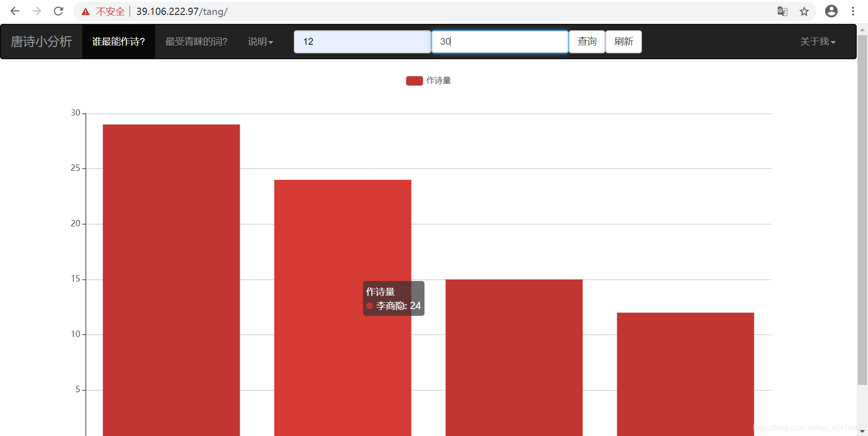Expand the 关于我 dropdown menu
This screenshot has width=868, height=436.
(817, 42)
